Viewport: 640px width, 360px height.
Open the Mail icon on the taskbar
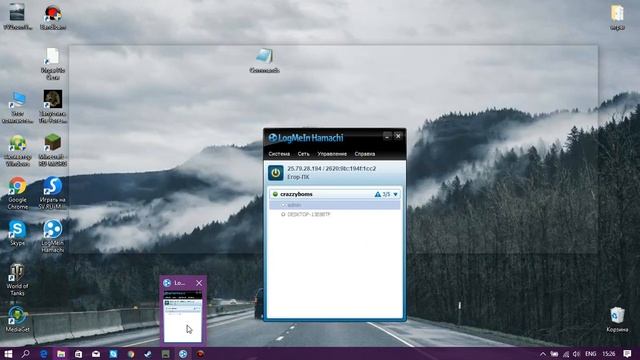pos(96,354)
